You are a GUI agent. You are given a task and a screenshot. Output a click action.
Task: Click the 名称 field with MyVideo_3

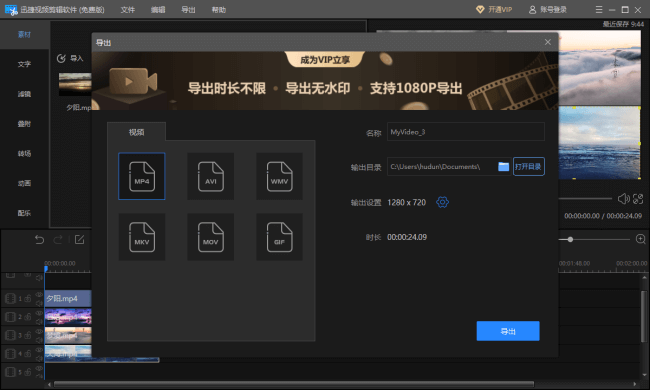466,132
